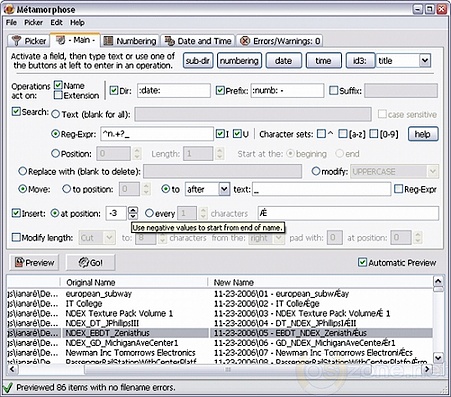
Task: Toggle the I regex flag checkbox
Action: click(220, 134)
